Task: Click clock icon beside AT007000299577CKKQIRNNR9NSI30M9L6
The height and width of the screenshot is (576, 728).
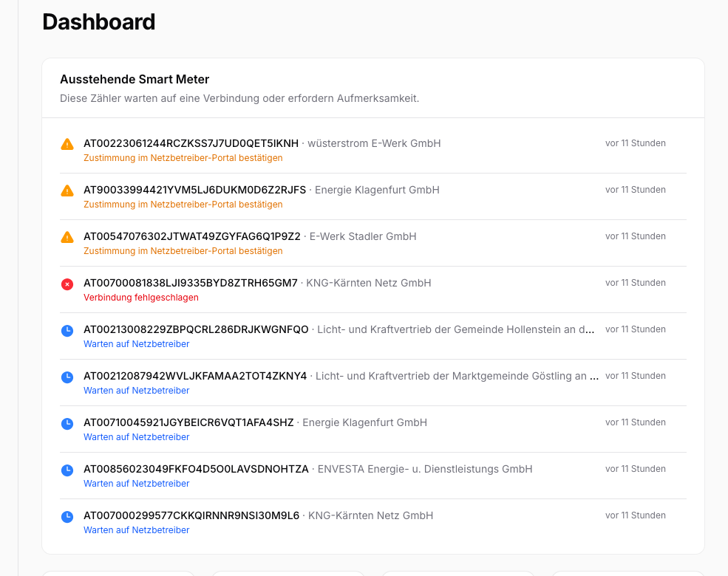Action: pos(67,516)
